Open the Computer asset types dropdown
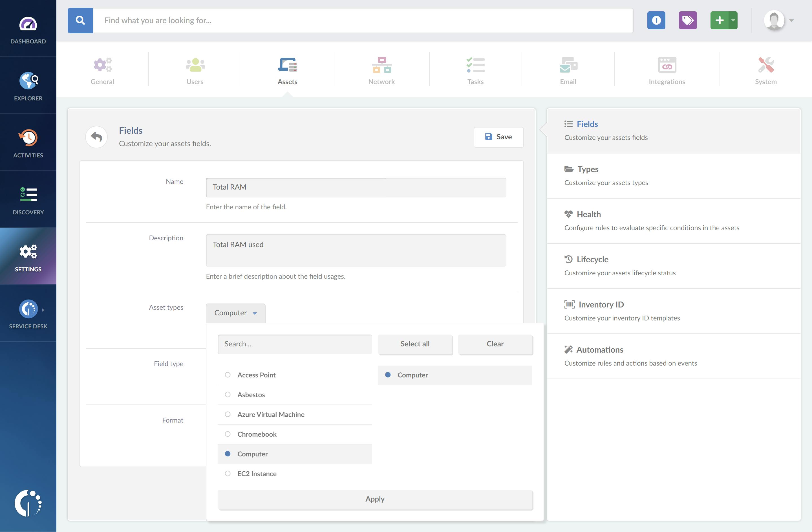The height and width of the screenshot is (532, 812). pyautogui.click(x=235, y=313)
